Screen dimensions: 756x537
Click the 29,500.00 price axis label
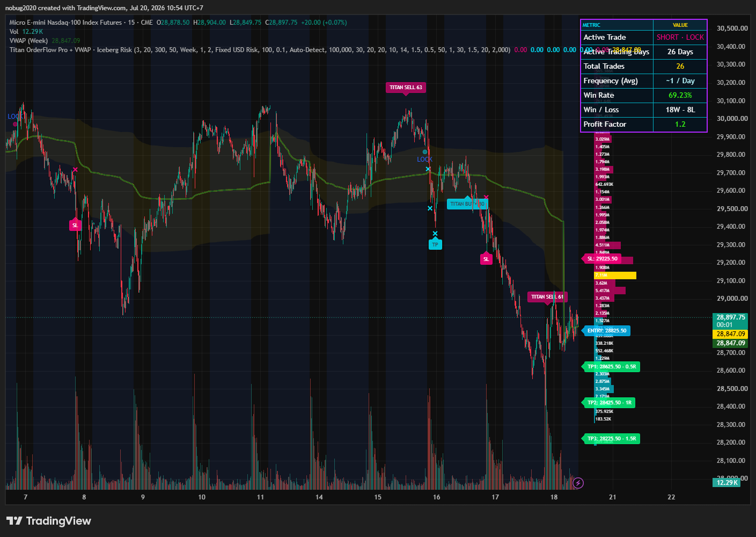pos(732,209)
